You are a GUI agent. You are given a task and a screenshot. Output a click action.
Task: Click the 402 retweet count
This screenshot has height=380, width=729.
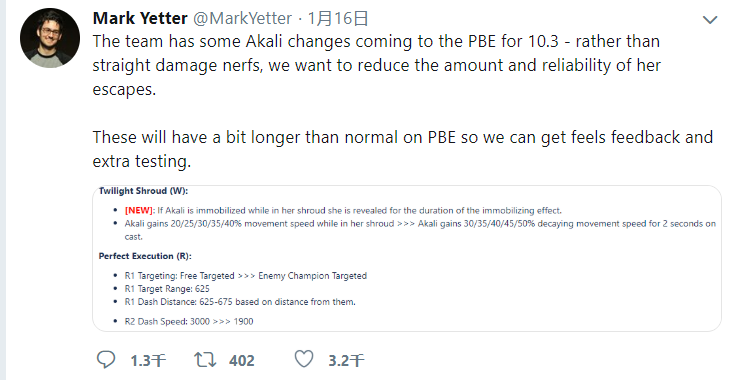pos(242,360)
